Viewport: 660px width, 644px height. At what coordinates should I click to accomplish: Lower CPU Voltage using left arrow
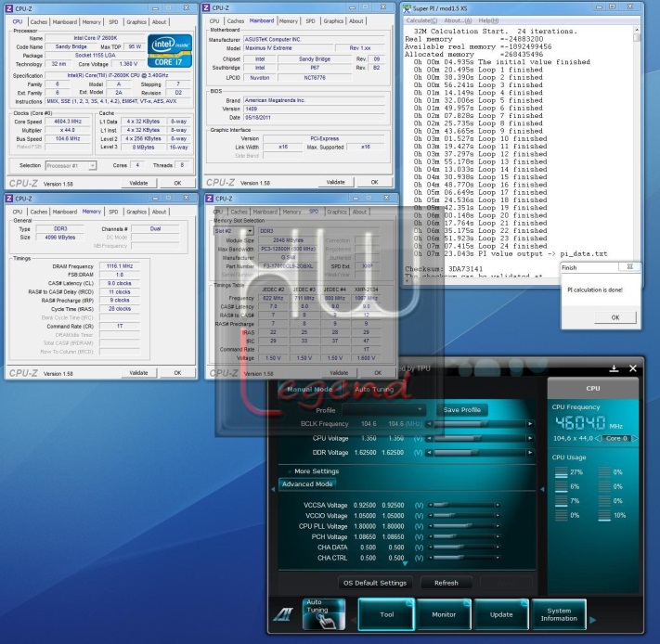pos(429,438)
